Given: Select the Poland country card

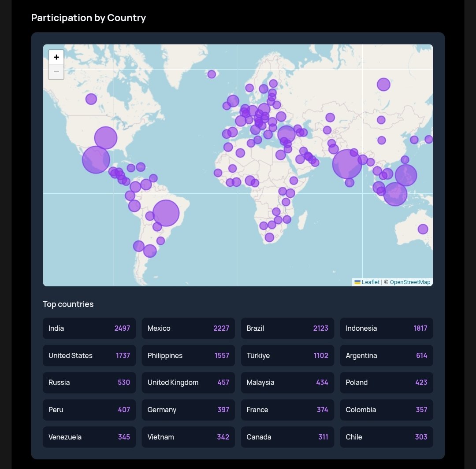Looking at the screenshot, I should pos(387,383).
